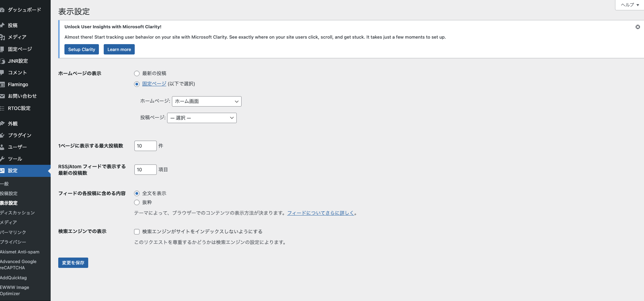Open パーマリンク settings submenu item
The height and width of the screenshot is (301, 644).
(x=13, y=232)
